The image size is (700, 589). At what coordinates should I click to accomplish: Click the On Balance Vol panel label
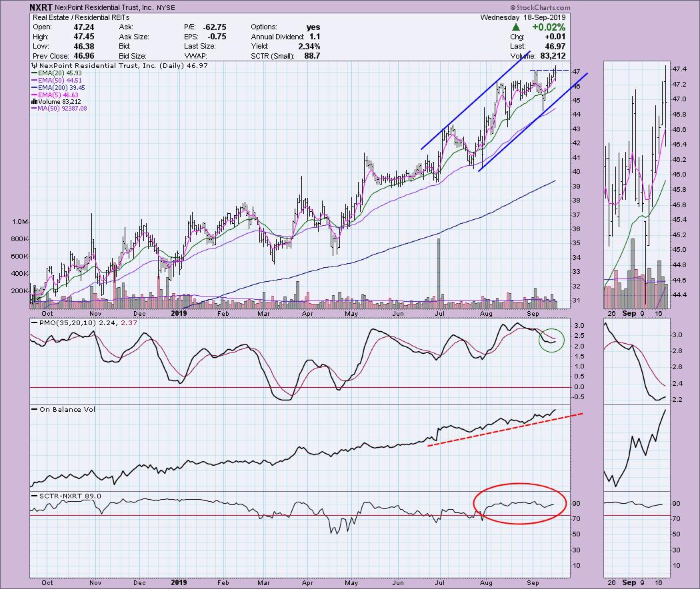[59, 409]
